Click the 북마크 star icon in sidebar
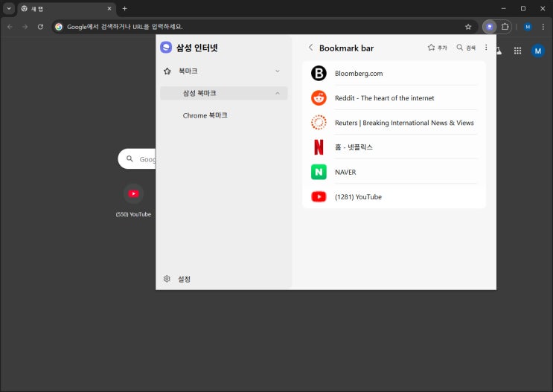553x392 pixels. pyautogui.click(x=167, y=71)
